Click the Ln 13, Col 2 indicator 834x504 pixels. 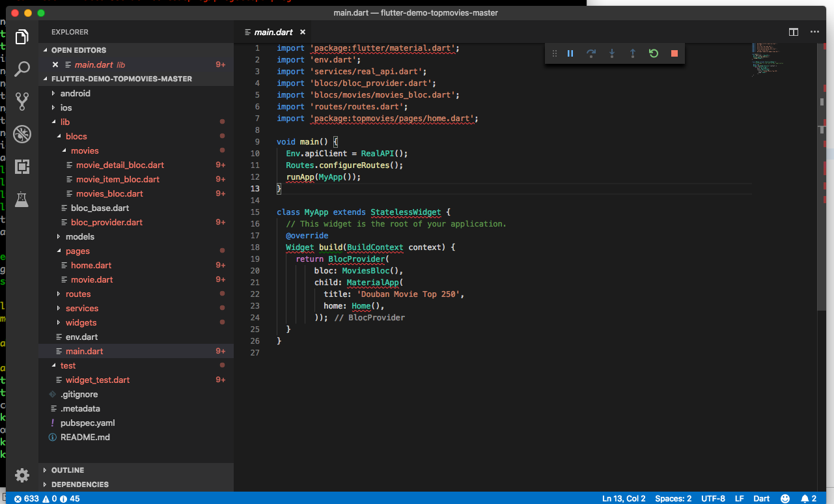tap(624, 499)
